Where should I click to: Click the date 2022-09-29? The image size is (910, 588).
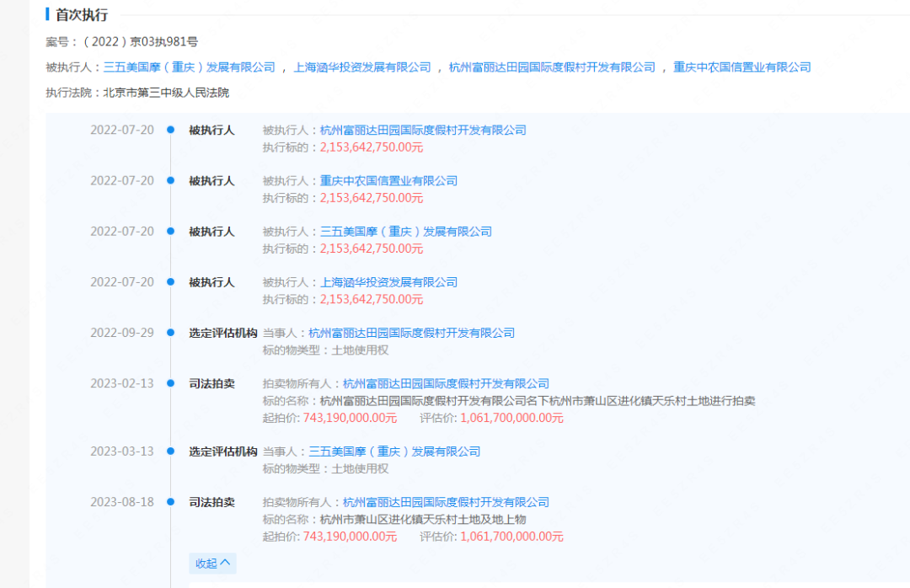[x=122, y=333]
